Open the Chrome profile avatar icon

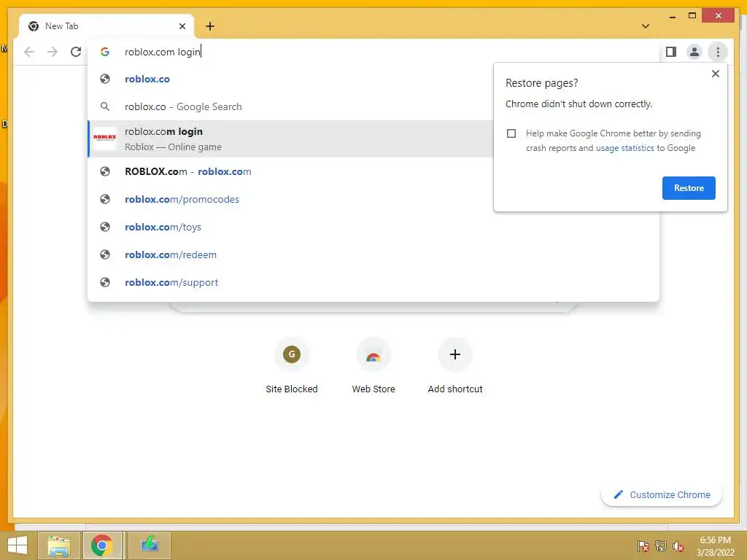pos(694,52)
